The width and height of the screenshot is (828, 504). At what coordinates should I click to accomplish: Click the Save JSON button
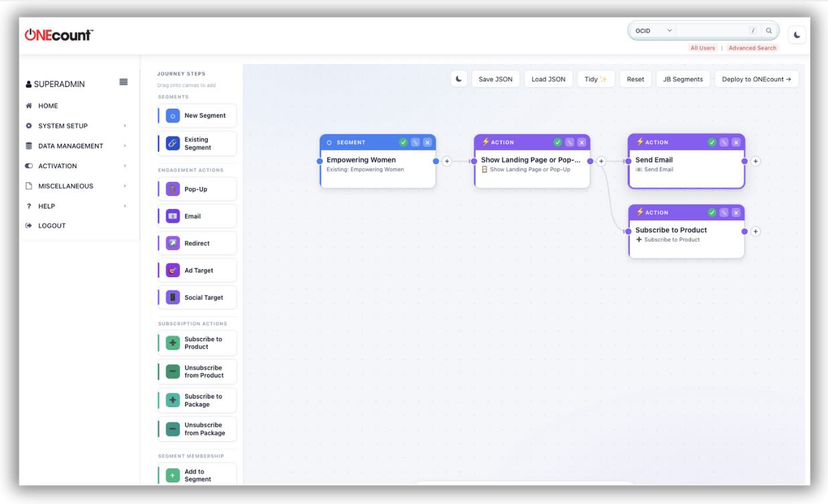pyautogui.click(x=495, y=79)
